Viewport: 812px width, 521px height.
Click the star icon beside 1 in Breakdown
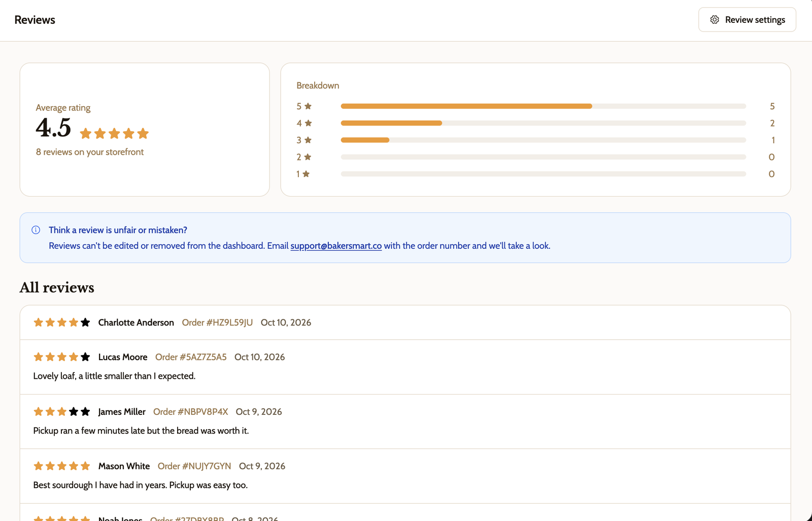click(x=306, y=174)
